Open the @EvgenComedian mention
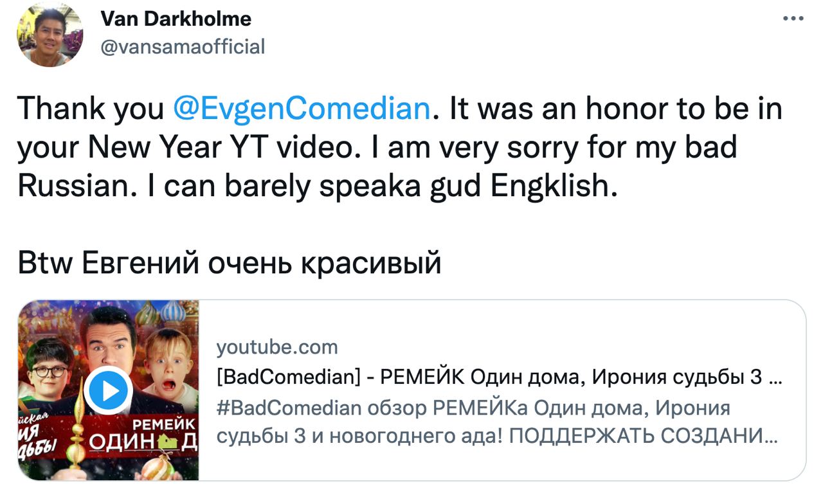Image resolution: width=823 pixels, height=504 pixels. 301,108
